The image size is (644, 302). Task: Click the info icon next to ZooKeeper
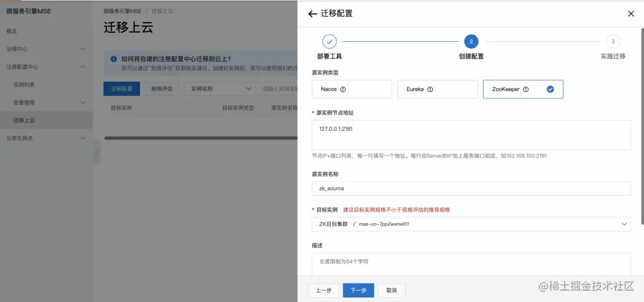526,89
